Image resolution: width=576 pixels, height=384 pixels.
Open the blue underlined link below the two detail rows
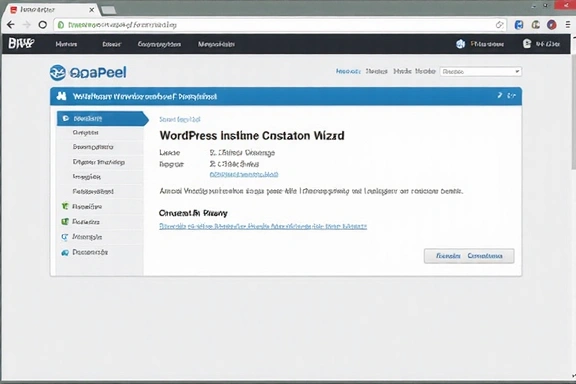(x=244, y=174)
